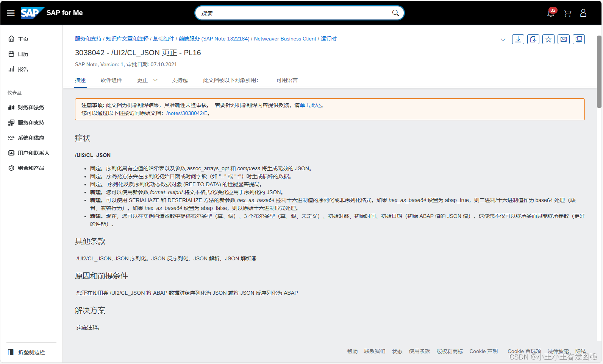Open the 联系我们 footer link
This screenshot has height=364, width=603.
[x=375, y=352]
